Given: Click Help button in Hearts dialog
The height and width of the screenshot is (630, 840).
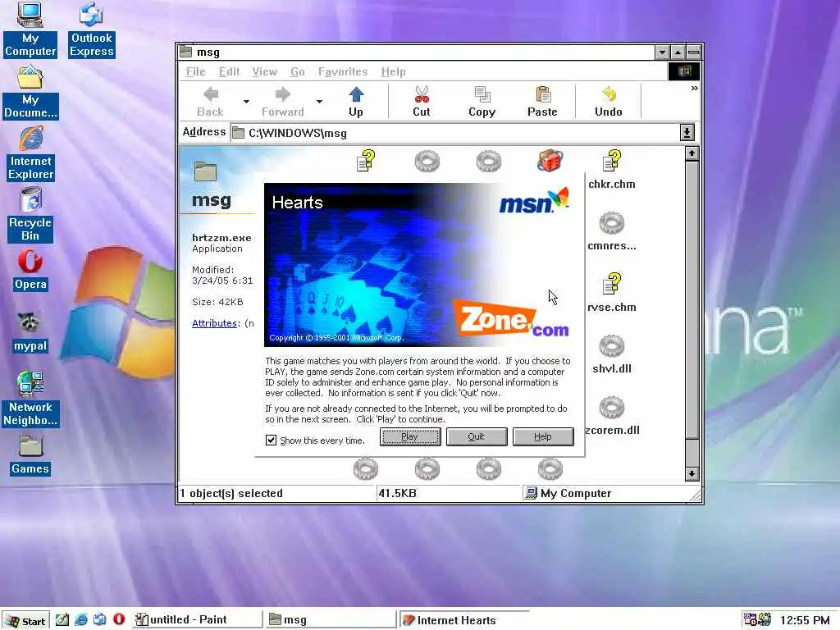Looking at the screenshot, I should pos(543,436).
